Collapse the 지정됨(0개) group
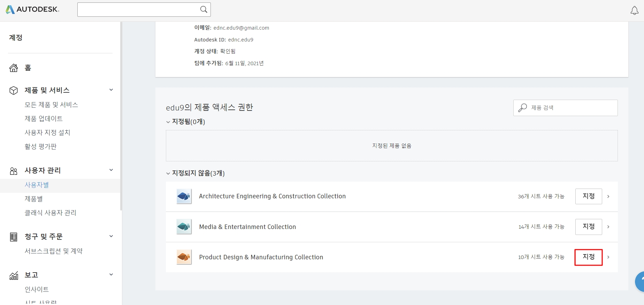Image resolution: width=644 pixels, height=305 pixels. tap(168, 122)
